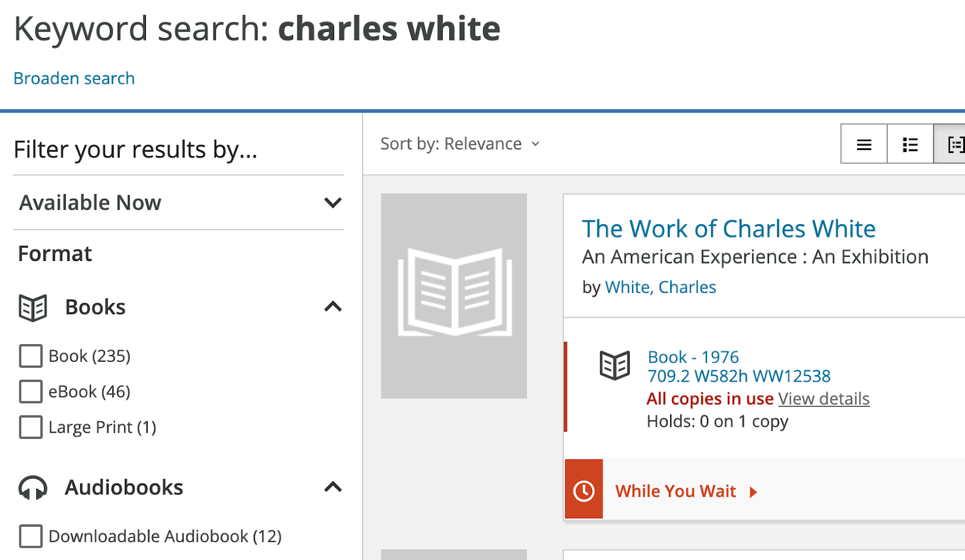The width and height of the screenshot is (965, 560).
Task: Click the Books format icon
Action: (33, 307)
